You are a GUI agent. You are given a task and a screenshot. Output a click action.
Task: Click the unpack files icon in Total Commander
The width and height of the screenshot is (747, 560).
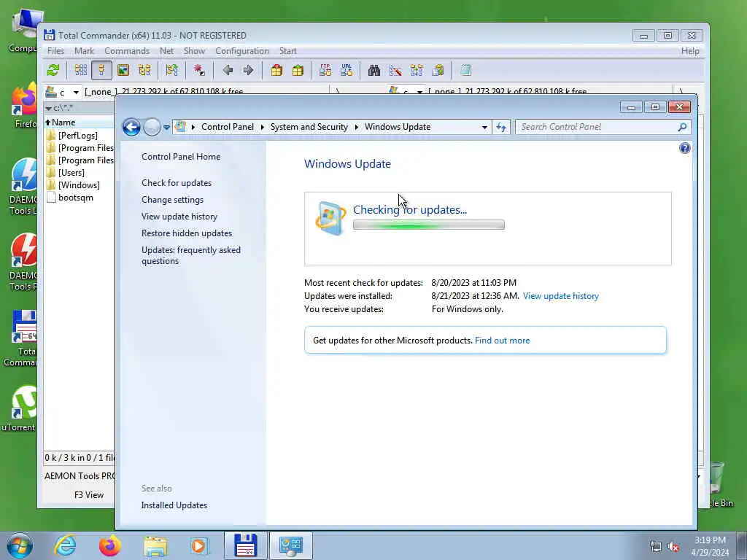[298, 71]
